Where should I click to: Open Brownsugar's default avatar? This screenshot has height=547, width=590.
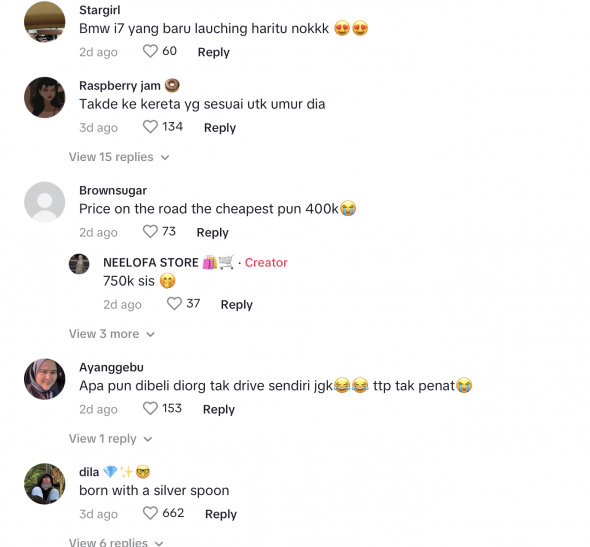pyautogui.click(x=45, y=202)
